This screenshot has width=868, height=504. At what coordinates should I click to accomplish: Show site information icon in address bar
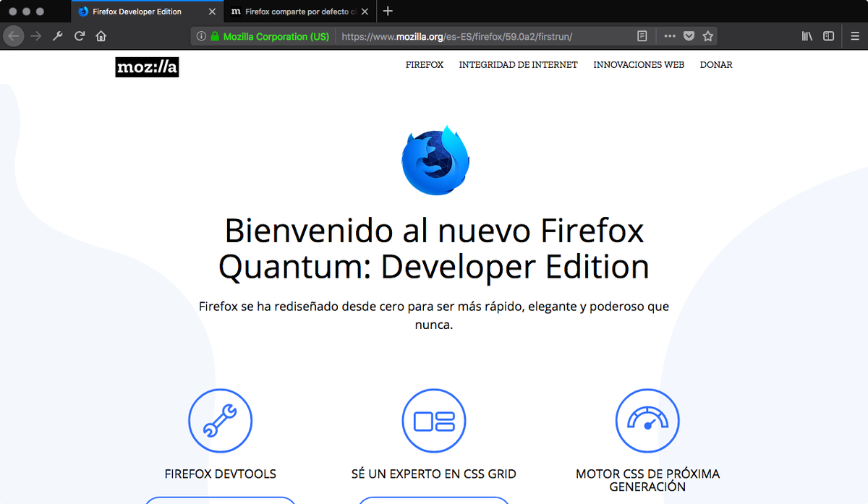tap(201, 36)
